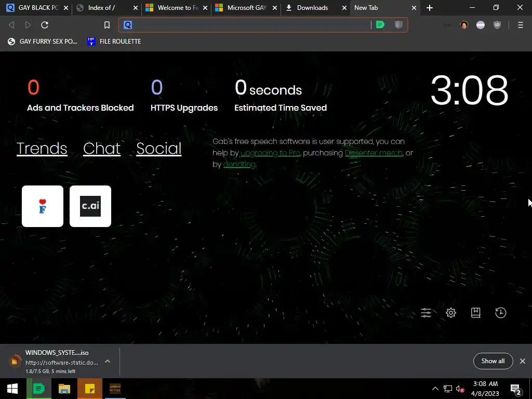Screen dimensions: 532x399
Task: Open the Chat link
Action: click(102, 148)
